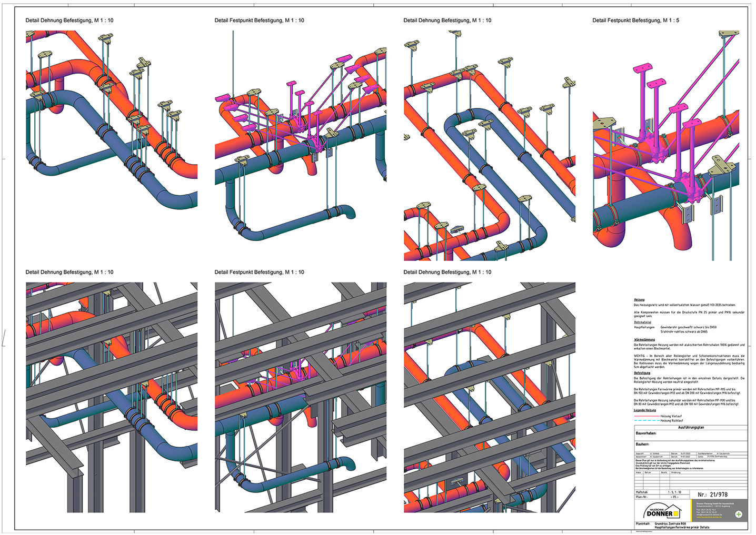Image resolution: width=756 pixels, height=535 pixels.
Task: Click the green plus icon in title block
Action: (x=738, y=514)
